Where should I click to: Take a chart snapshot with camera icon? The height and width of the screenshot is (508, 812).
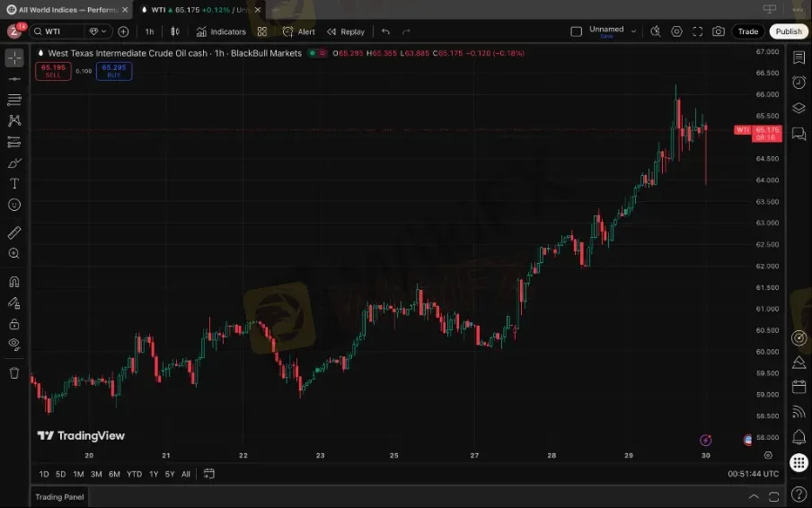(x=719, y=31)
